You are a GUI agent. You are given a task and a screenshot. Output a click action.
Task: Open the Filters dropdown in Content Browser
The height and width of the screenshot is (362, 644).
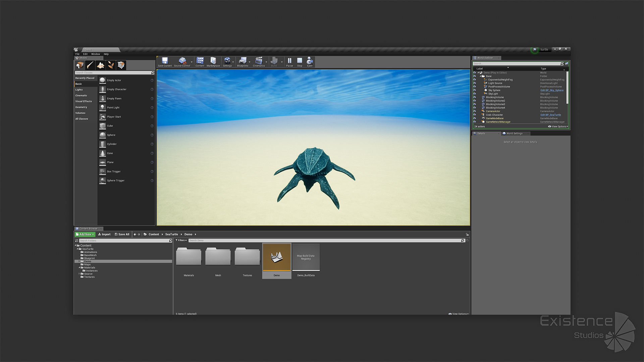pos(181,240)
